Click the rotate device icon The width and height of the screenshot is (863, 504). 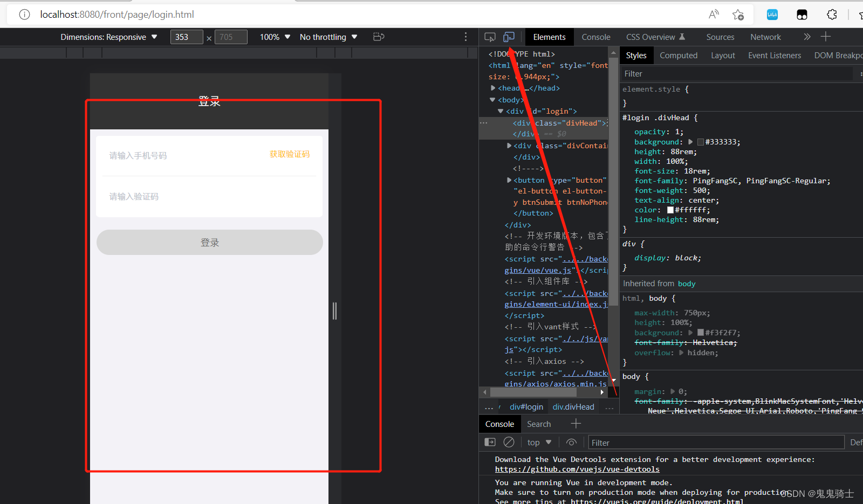coord(379,37)
